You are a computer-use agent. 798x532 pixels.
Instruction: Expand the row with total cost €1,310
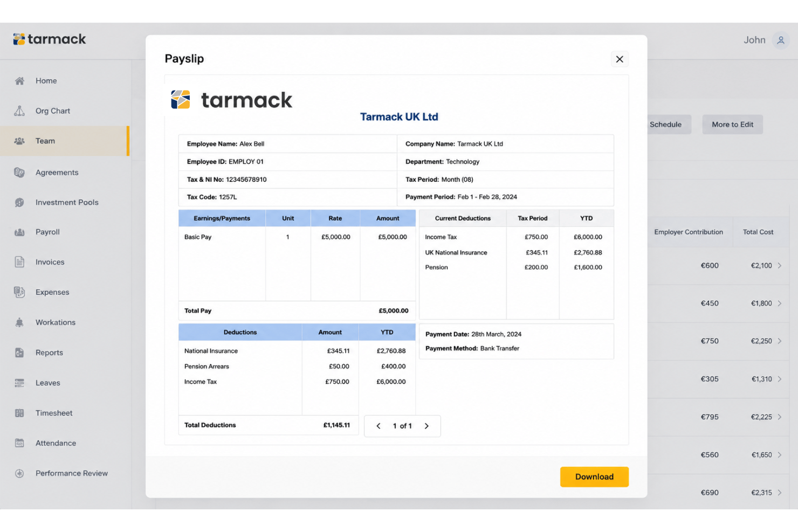pos(780,379)
